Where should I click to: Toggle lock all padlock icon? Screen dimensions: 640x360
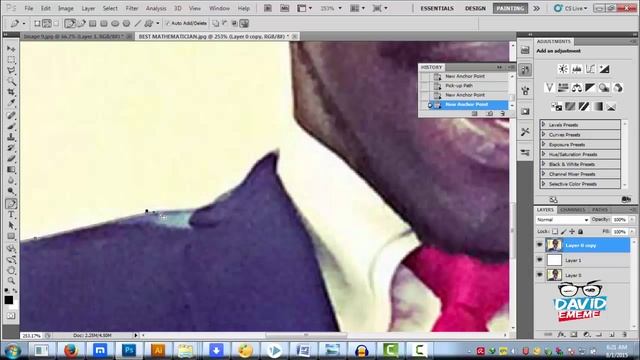click(580, 231)
